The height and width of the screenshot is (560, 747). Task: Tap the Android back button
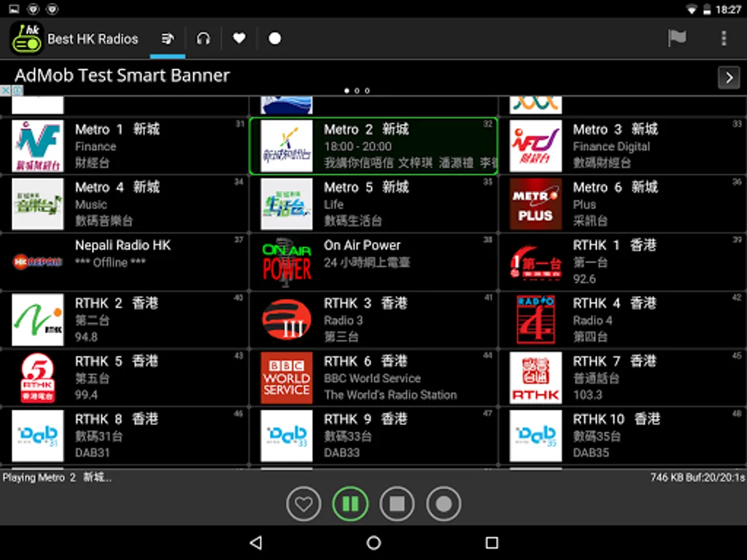pyautogui.click(x=255, y=543)
